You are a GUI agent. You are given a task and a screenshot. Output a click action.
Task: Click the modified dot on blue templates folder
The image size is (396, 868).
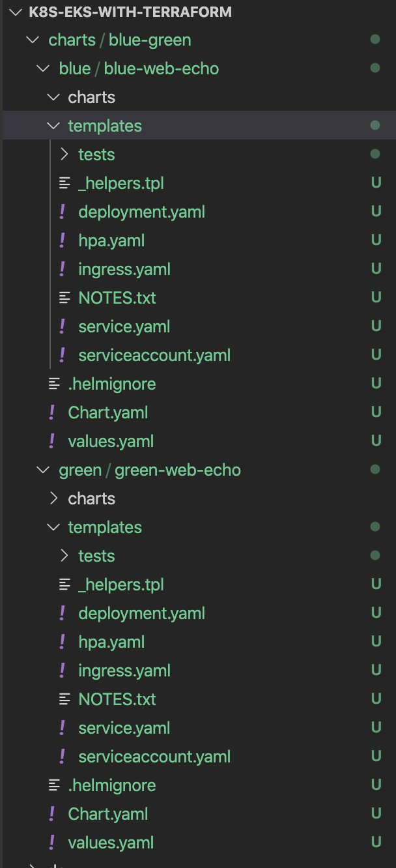[375, 126]
